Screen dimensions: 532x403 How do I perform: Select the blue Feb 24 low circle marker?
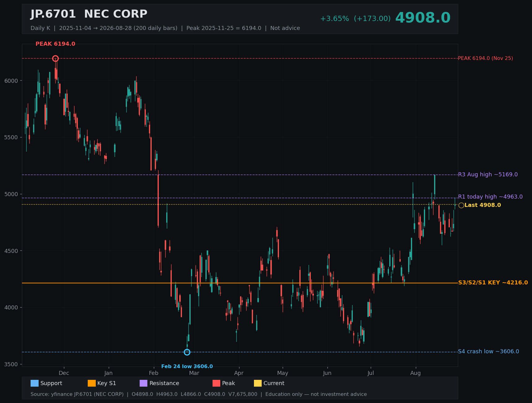pyautogui.click(x=187, y=352)
